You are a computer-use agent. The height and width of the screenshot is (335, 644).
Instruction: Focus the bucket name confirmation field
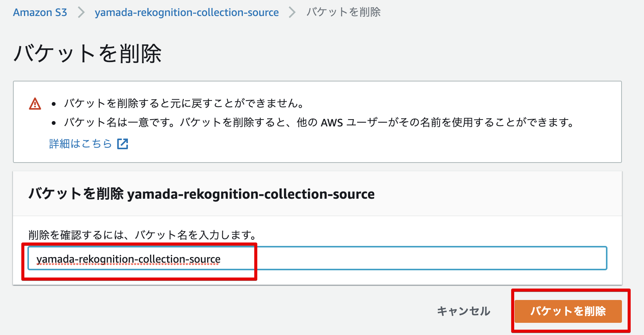(317, 258)
